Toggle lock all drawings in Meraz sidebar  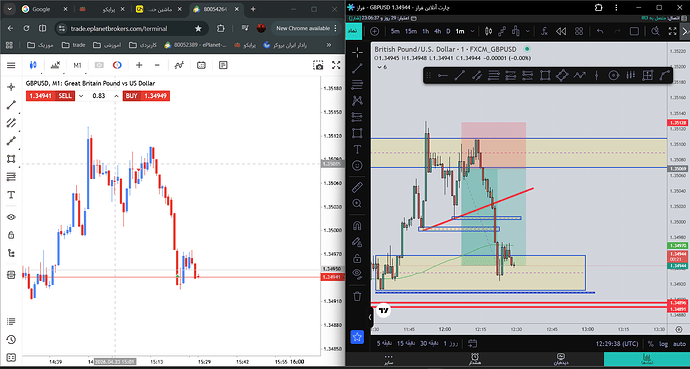pyautogui.click(x=357, y=258)
